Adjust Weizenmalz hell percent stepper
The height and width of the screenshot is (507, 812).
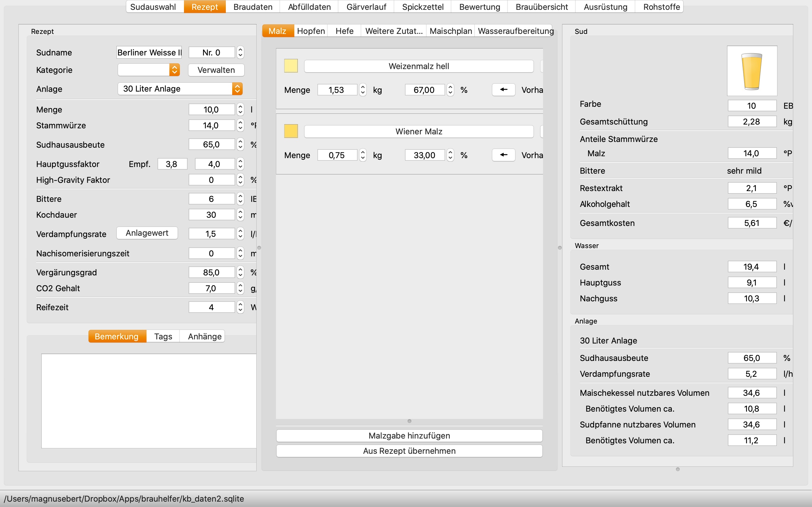click(x=450, y=90)
